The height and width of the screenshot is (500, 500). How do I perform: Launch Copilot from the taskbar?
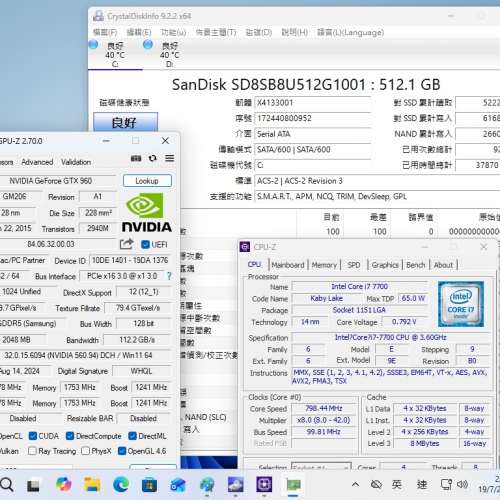63,484
